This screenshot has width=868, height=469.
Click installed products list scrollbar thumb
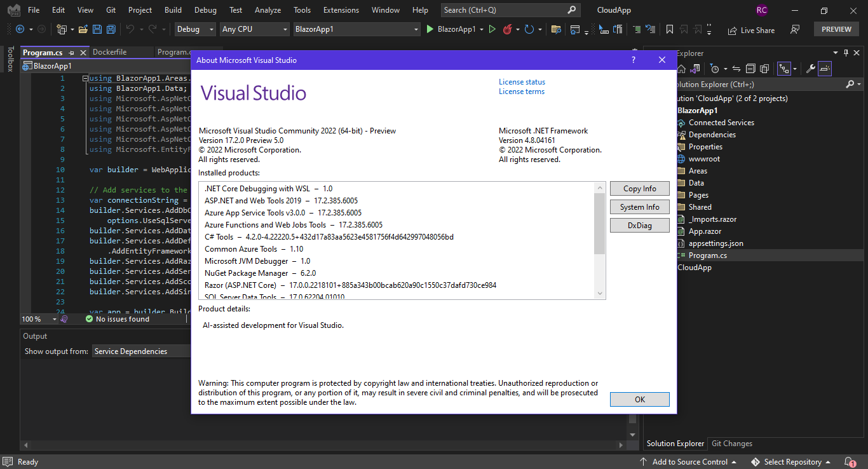[600, 224]
